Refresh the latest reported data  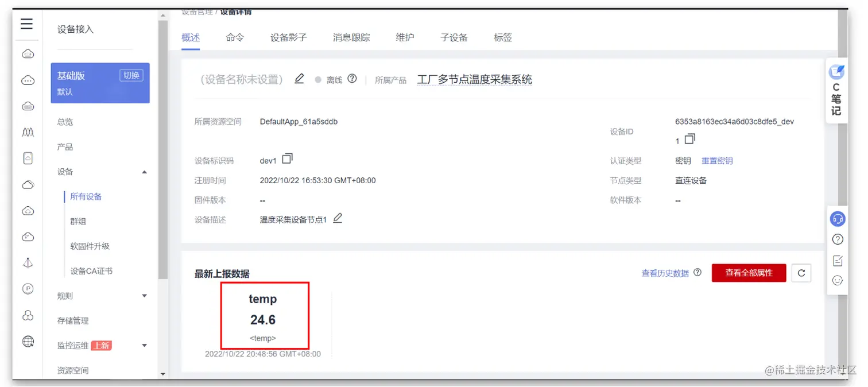coord(801,273)
